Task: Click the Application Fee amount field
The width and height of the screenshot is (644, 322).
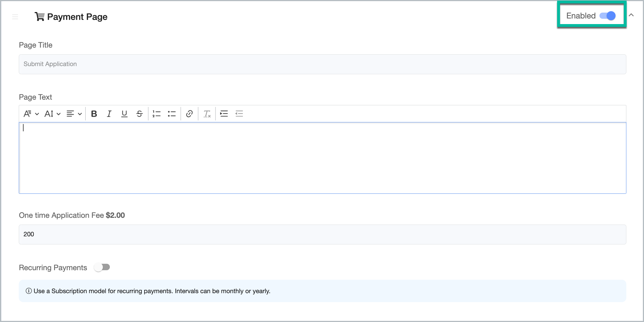Action: [322, 234]
